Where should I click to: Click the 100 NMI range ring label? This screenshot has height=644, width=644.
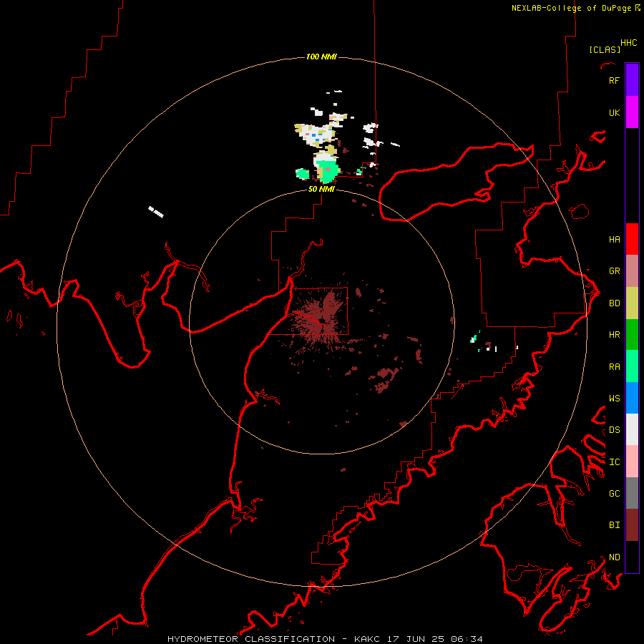click(321, 57)
